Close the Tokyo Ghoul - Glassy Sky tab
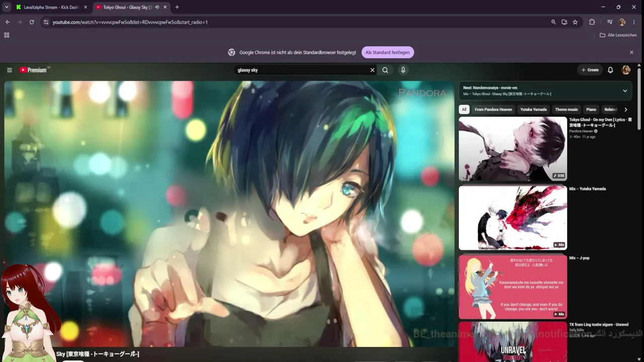 point(165,7)
